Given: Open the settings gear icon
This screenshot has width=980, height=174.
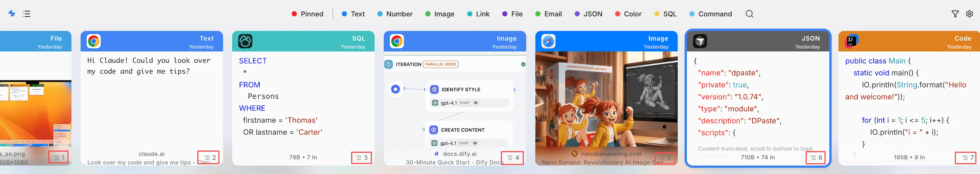Looking at the screenshot, I should [969, 14].
